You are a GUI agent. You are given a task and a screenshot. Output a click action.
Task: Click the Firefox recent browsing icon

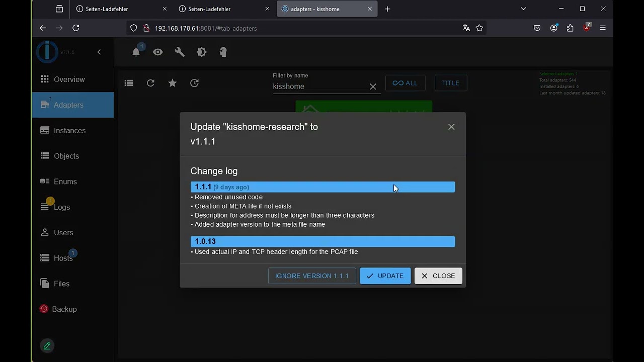point(59,9)
